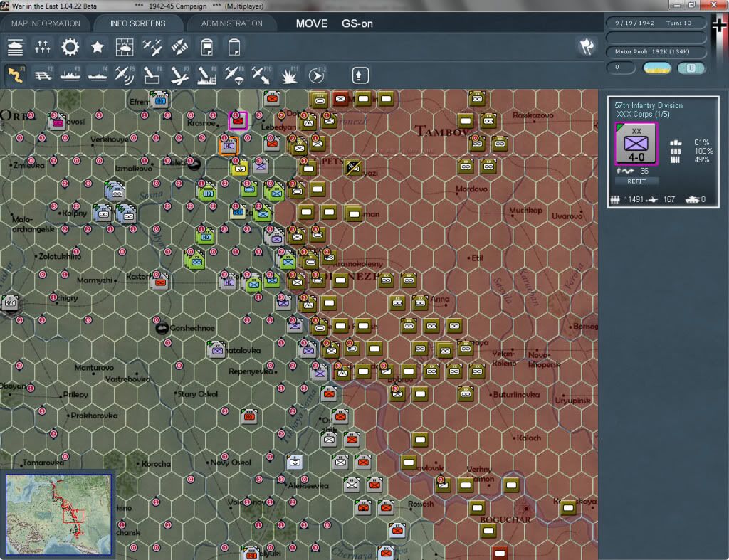The image size is (729, 560).
Task: Select the orange-highlighted HQ unit below Krasnoe
Action: click(229, 145)
